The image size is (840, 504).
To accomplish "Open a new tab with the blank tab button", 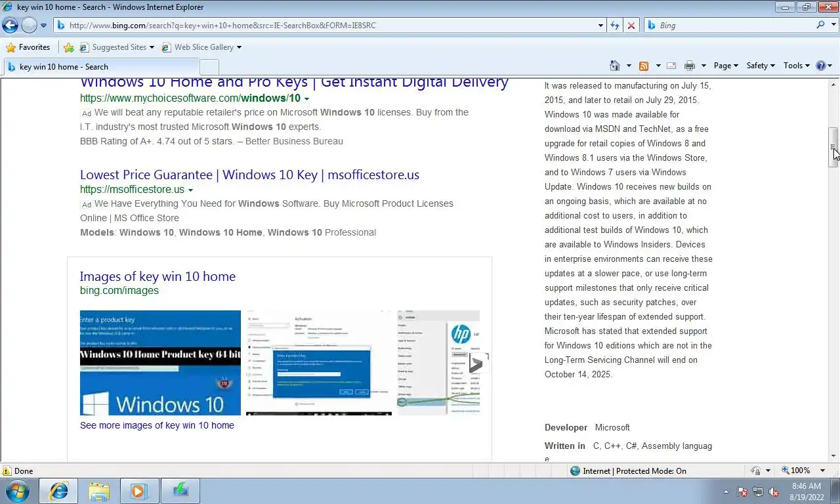I will [x=209, y=67].
